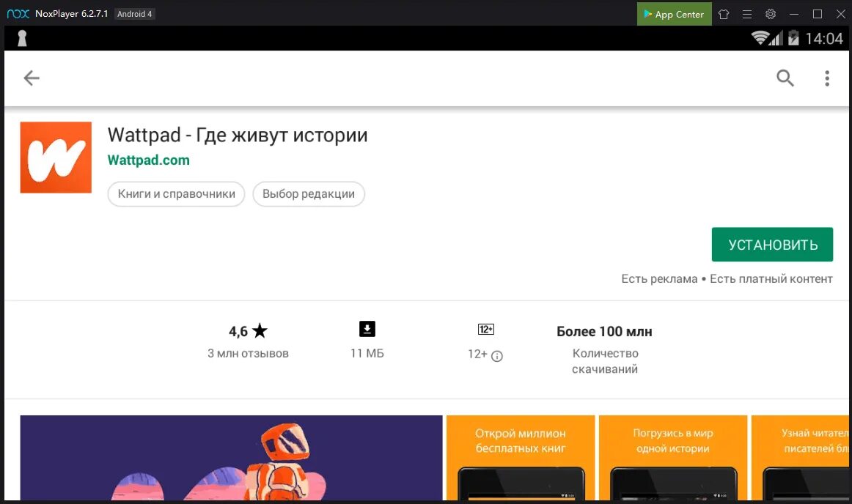Open NoxPlayer skin theme icon
The width and height of the screenshot is (852, 504).
pyautogui.click(x=723, y=14)
